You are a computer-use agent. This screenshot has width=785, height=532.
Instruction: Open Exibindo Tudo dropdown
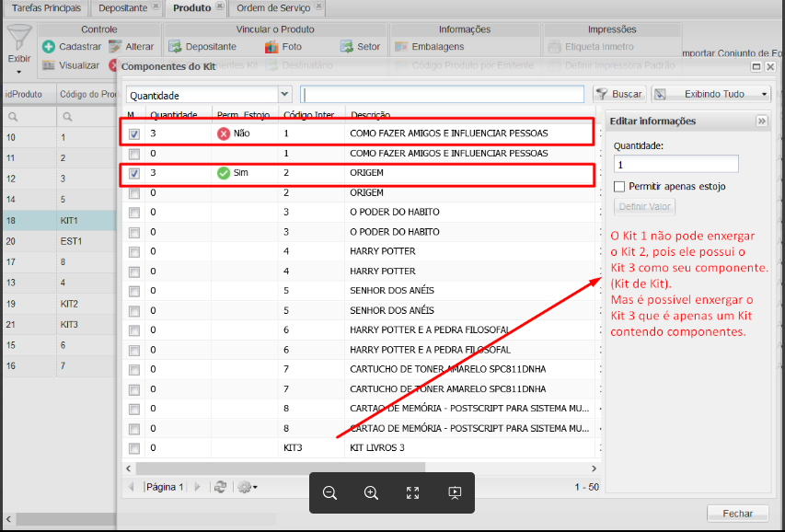click(710, 94)
